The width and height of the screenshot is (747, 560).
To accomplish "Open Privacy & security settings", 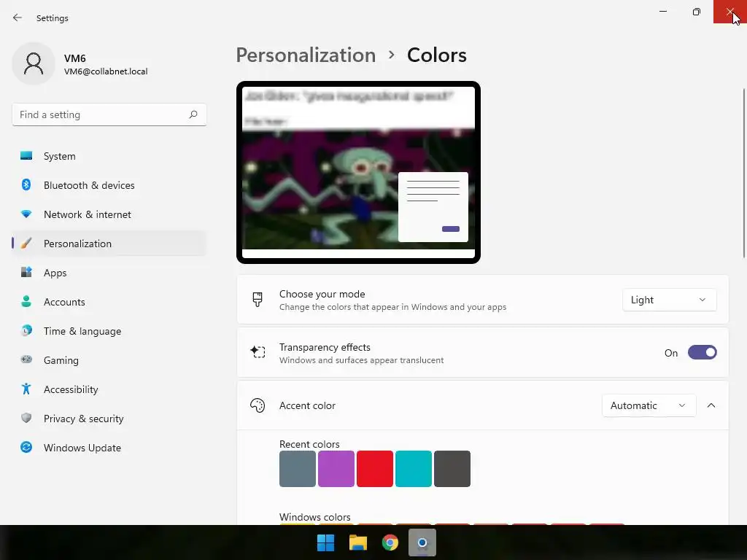I will pyautogui.click(x=109, y=419).
